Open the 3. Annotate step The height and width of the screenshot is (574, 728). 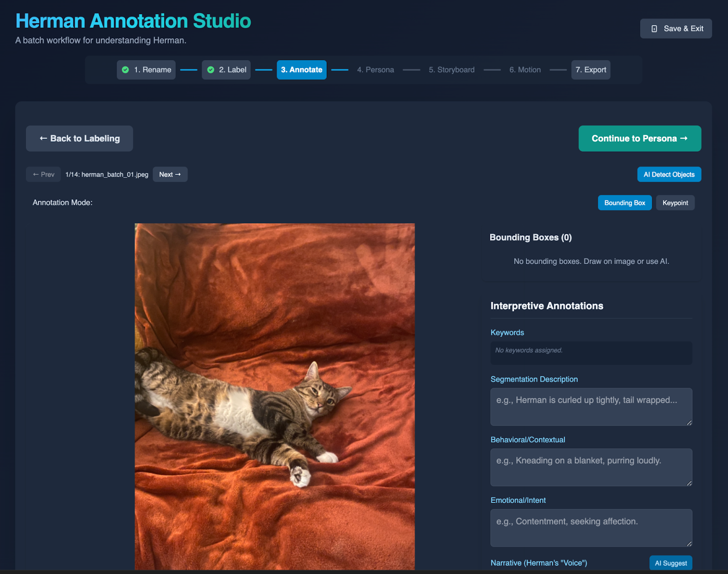point(301,70)
